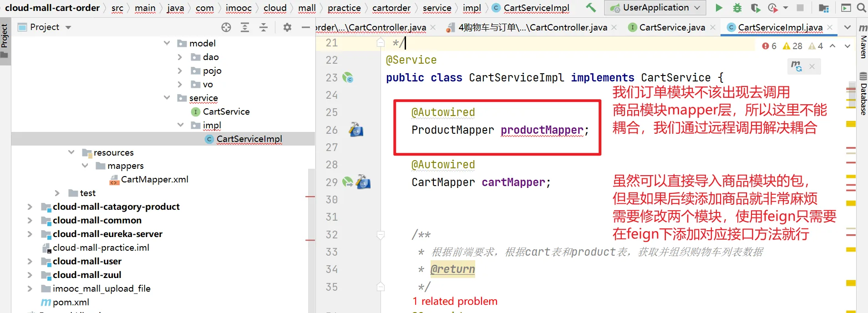Screen dimensions: 868x313
Task: Click the error count indicator showing 6
Action: pos(770,46)
